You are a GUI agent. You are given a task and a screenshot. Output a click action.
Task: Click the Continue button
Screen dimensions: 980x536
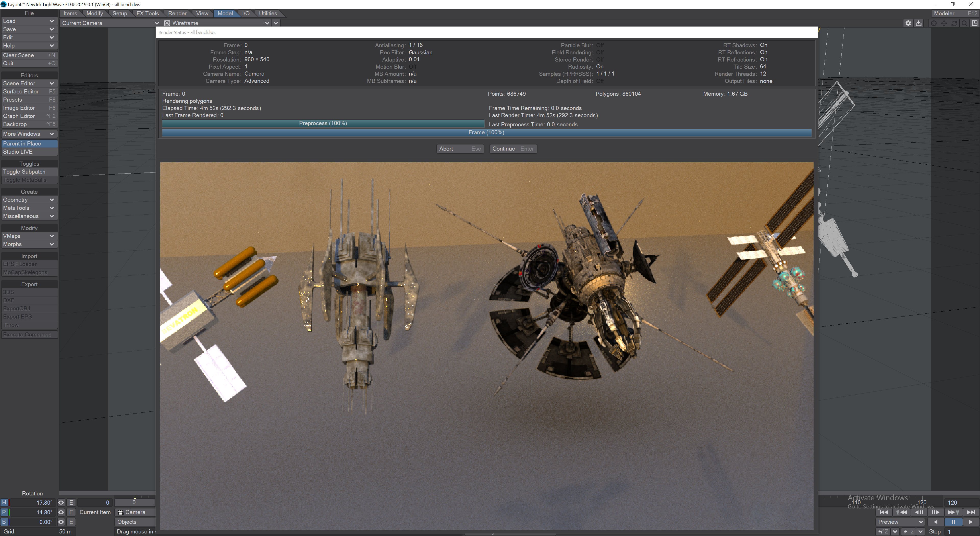[512, 149]
